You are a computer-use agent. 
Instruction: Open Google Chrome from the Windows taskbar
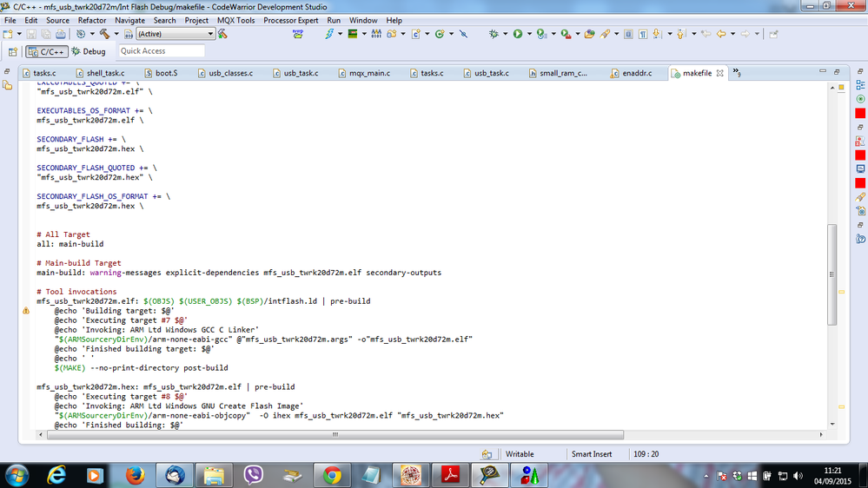(x=332, y=475)
